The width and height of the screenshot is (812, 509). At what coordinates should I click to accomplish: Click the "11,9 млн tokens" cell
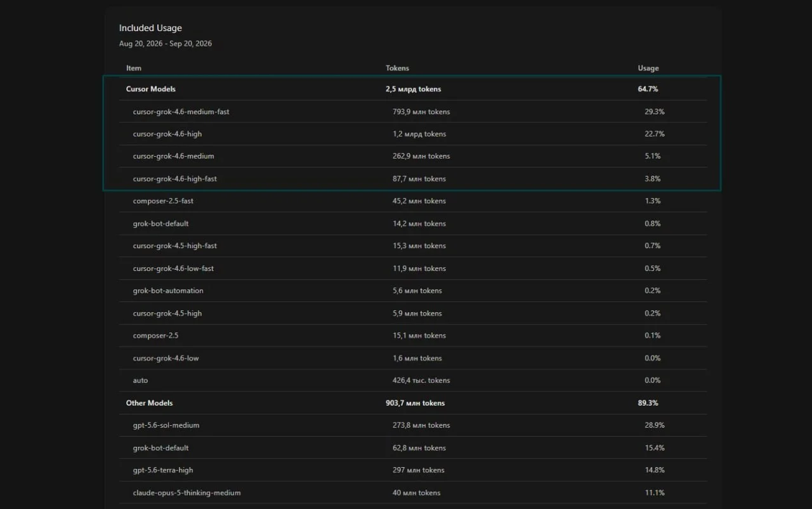click(419, 268)
